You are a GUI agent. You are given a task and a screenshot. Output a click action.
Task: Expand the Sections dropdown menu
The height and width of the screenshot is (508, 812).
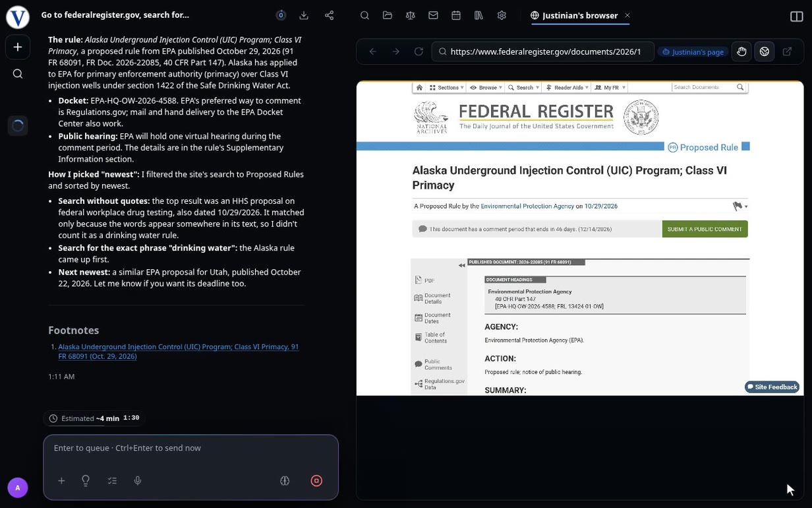tap(448, 87)
